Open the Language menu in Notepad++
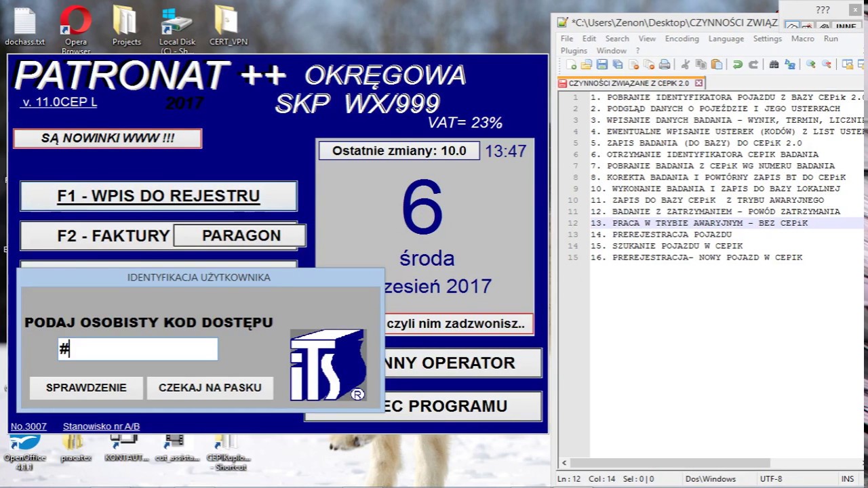The width and height of the screenshot is (868, 488). (726, 39)
